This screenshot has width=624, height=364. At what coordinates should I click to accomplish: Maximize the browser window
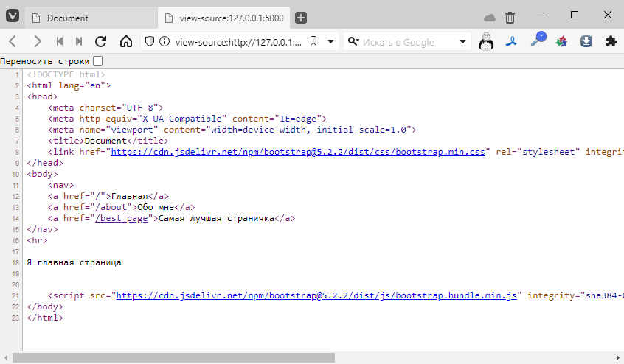[575, 15]
